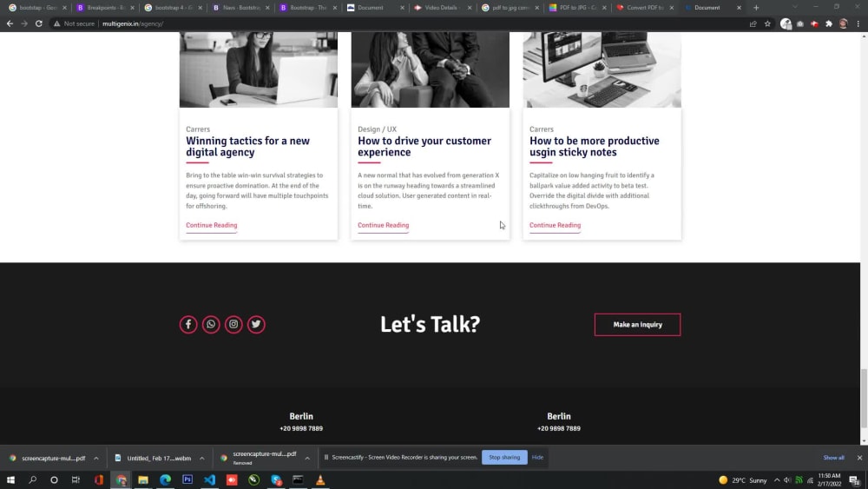Open 'How to be more productive' title

click(x=594, y=146)
